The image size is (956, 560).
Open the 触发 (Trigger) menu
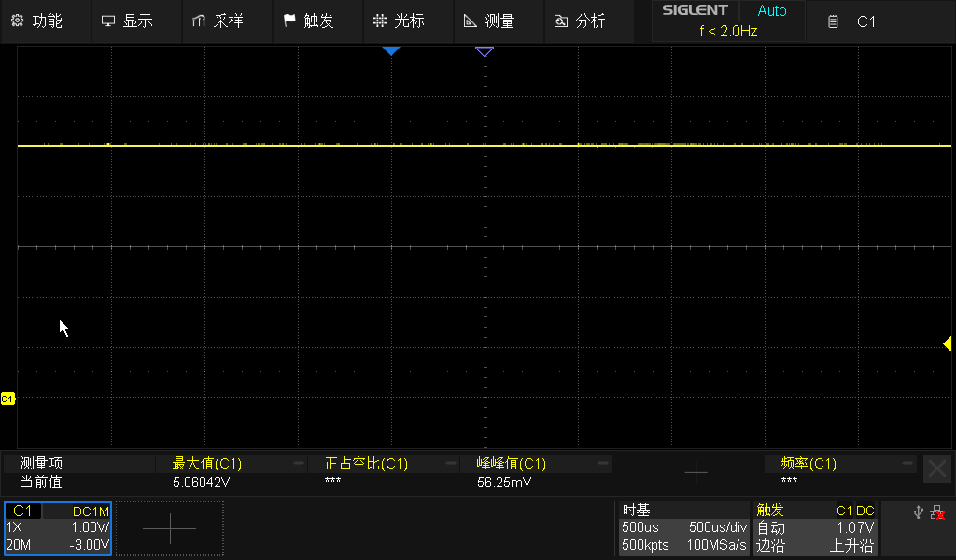tap(317, 21)
